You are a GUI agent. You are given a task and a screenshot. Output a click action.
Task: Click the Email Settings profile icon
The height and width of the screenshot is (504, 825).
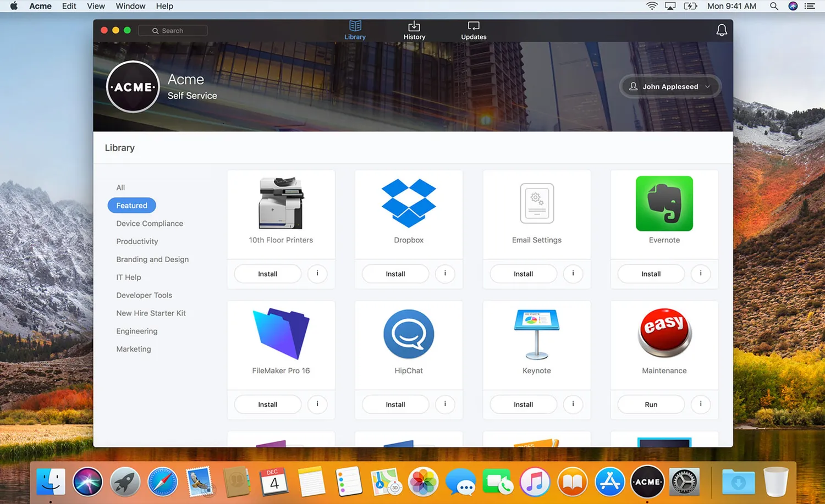pyautogui.click(x=537, y=203)
